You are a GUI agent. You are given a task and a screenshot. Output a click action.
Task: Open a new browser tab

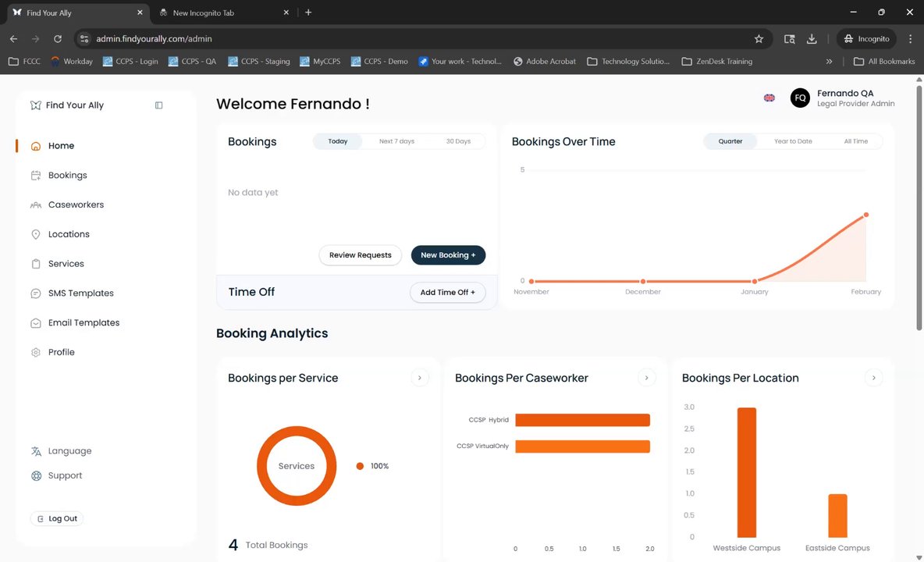tap(308, 12)
